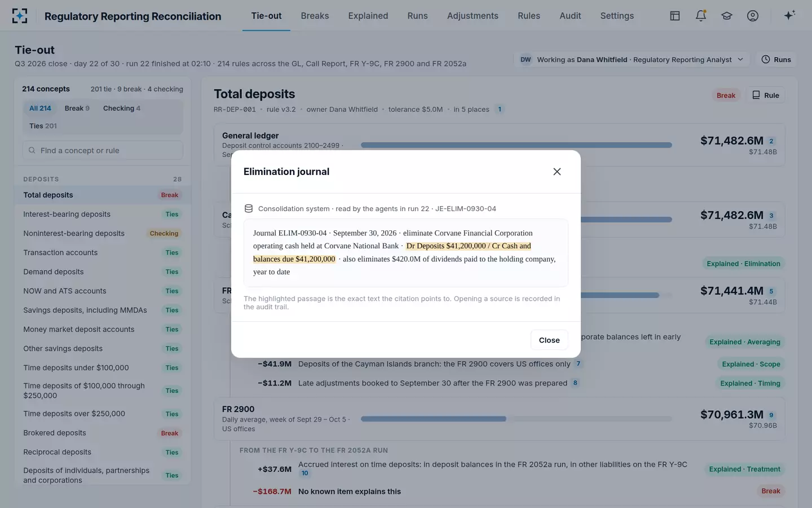Select the All 214 filter

pyautogui.click(x=40, y=108)
